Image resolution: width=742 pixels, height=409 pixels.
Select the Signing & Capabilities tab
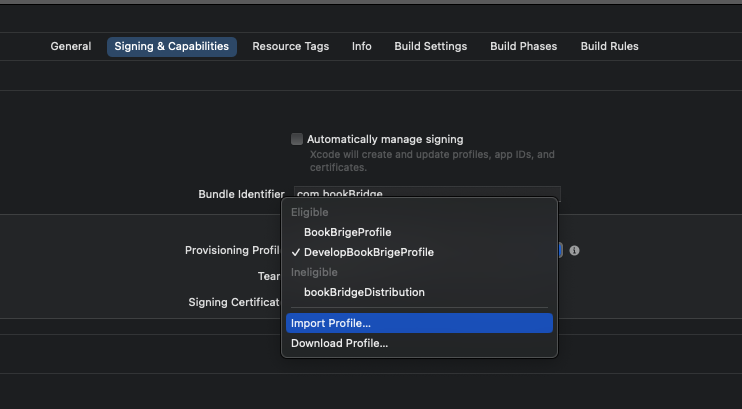point(172,46)
